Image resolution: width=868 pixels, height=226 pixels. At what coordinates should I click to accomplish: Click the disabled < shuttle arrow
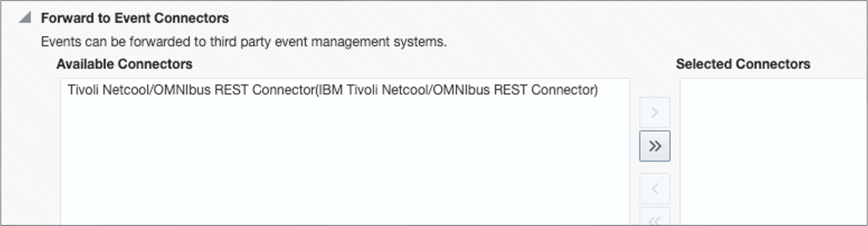tap(655, 189)
